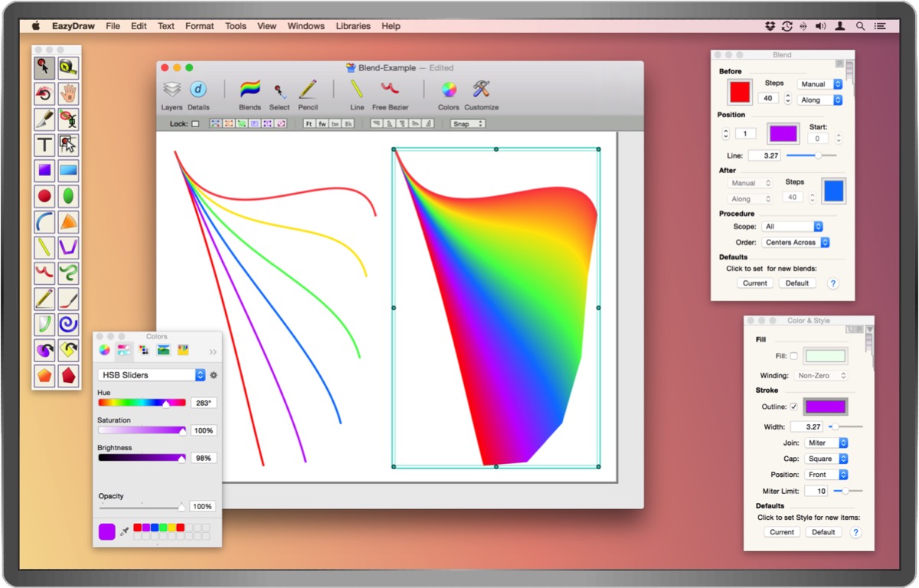Choose the Free Bezier tool
919x588 pixels.
pos(390,90)
